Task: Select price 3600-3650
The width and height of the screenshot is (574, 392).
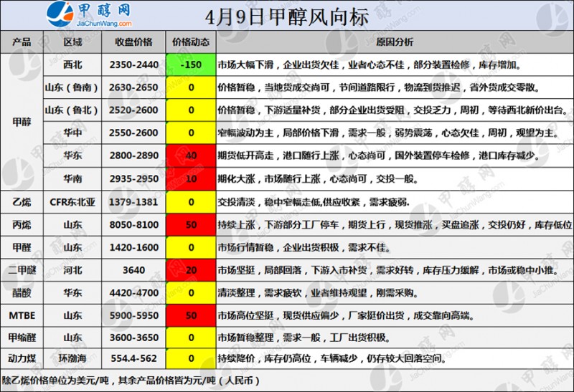Action: click(x=134, y=338)
